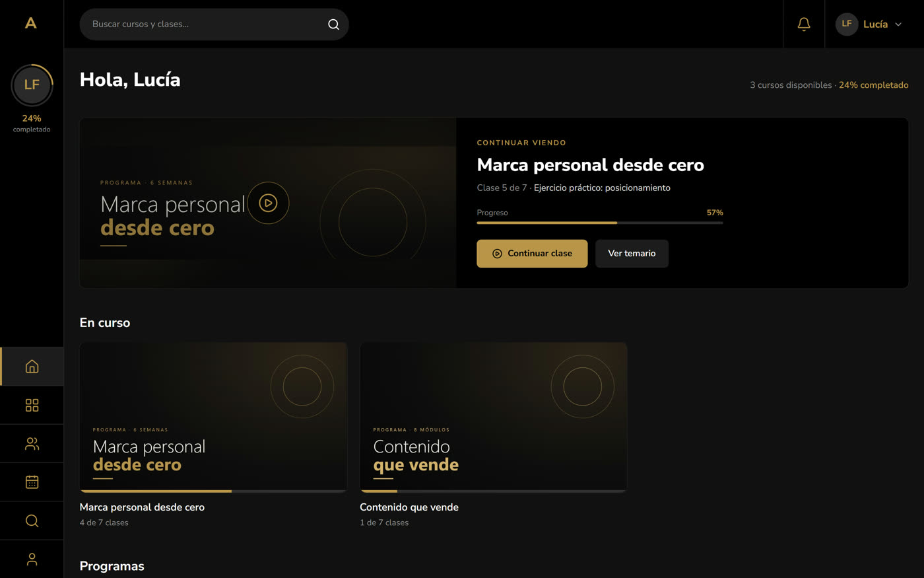
Task: Click the Marca personal desde cero card title
Action: click(x=142, y=507)
